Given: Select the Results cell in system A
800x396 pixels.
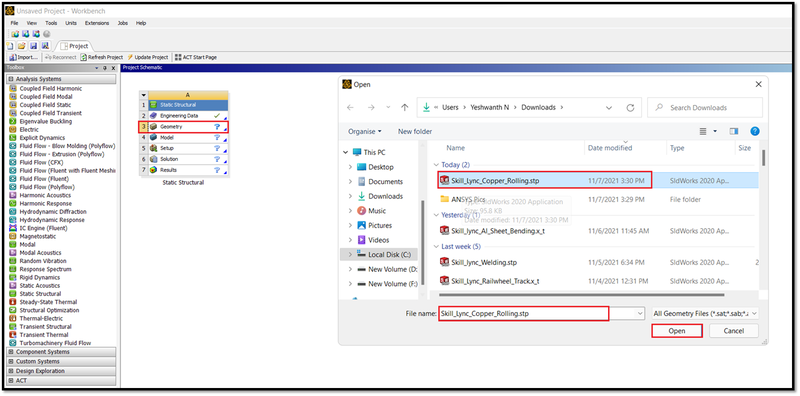Looking at the screenshot, I should click(184, 170).
